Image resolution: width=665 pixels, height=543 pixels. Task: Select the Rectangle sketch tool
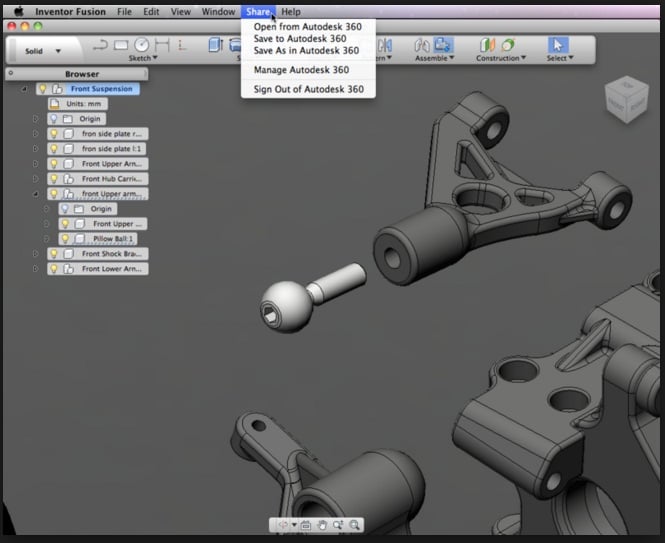tap(121, 45)
